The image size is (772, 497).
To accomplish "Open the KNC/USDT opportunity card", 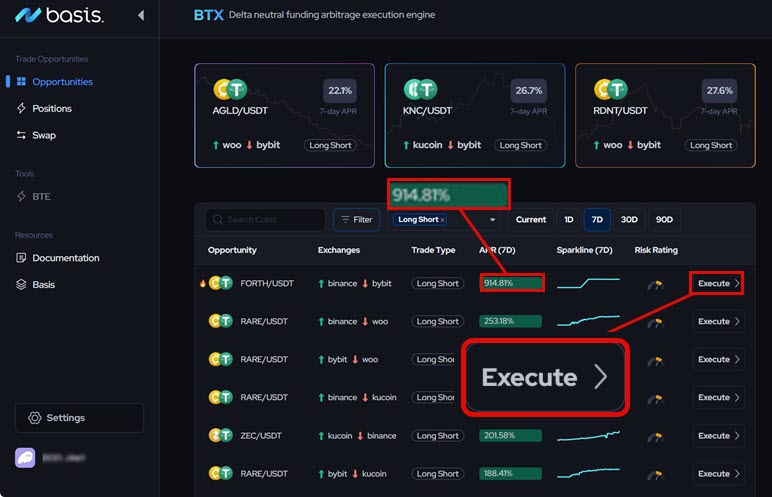I will click(x=475, y=115).
